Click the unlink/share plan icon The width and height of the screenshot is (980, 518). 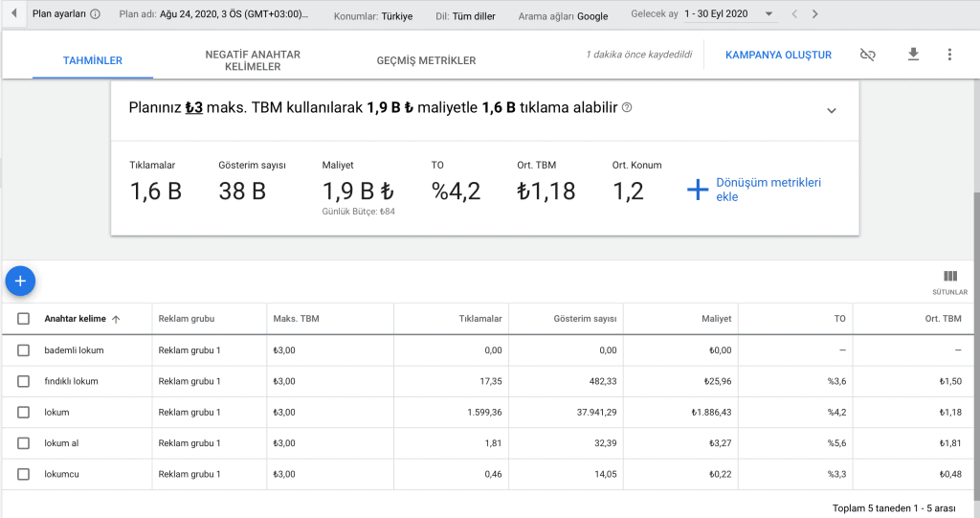pyautogui.click(x=867, y=55)
